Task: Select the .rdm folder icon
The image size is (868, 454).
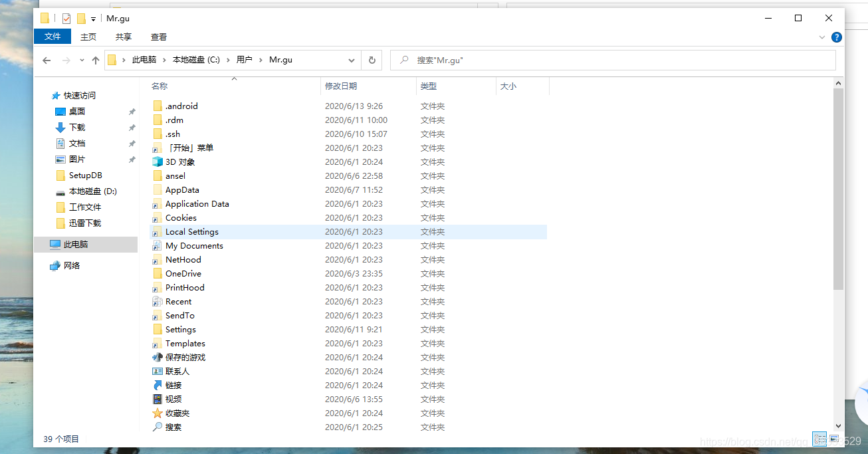Action: [158, 120]
